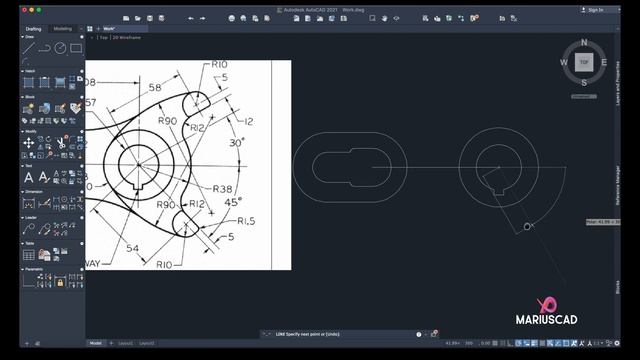Select the Model tab at bottom
640x360 pixels.
point(96,343)
